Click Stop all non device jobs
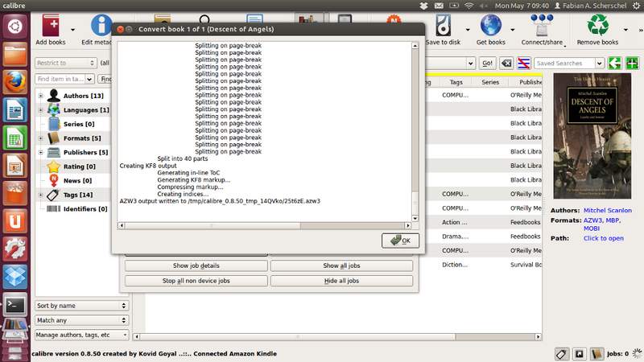This screenshot has width=644, height=362. tap(196, 281)
